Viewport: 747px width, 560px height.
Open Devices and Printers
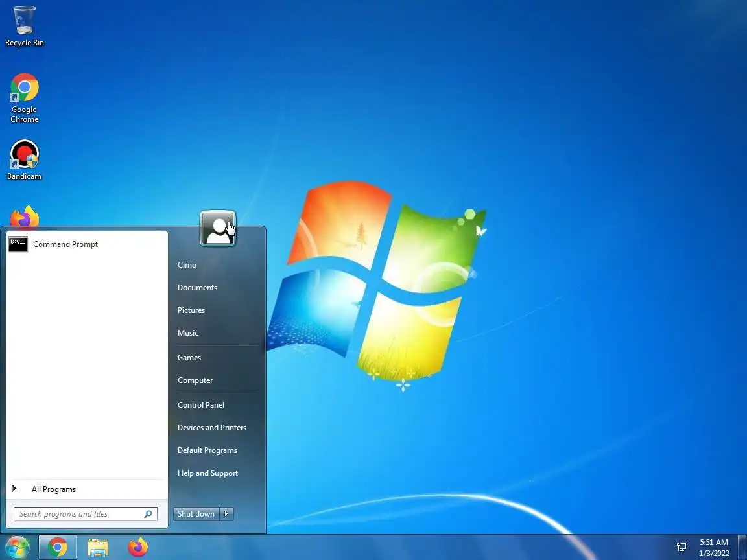tap(212, 428)
